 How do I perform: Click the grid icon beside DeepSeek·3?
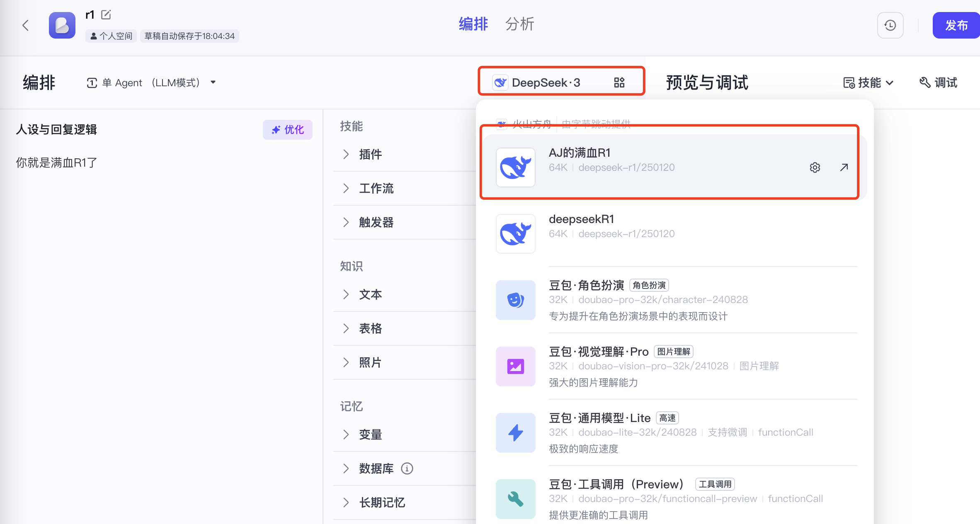pyautogui.click(x=619, y=82)
